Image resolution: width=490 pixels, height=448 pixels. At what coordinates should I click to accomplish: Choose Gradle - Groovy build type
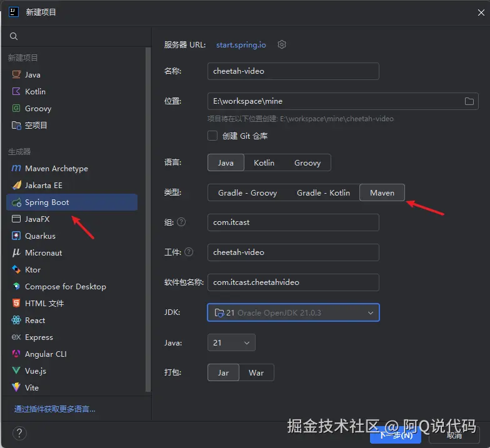coord(247,192)
